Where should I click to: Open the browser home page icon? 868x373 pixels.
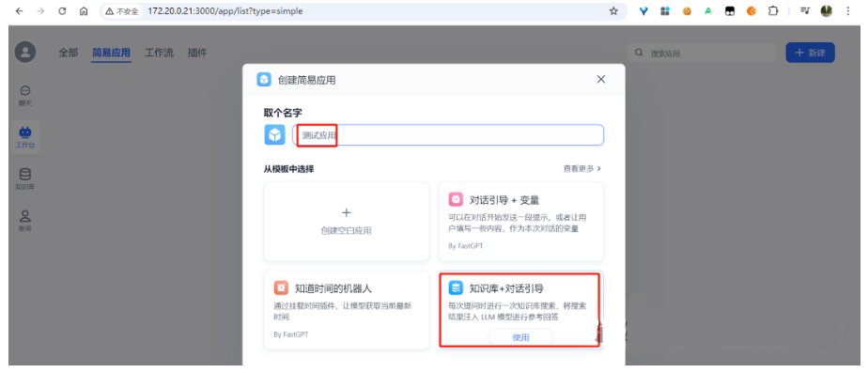tap(84, 11)
